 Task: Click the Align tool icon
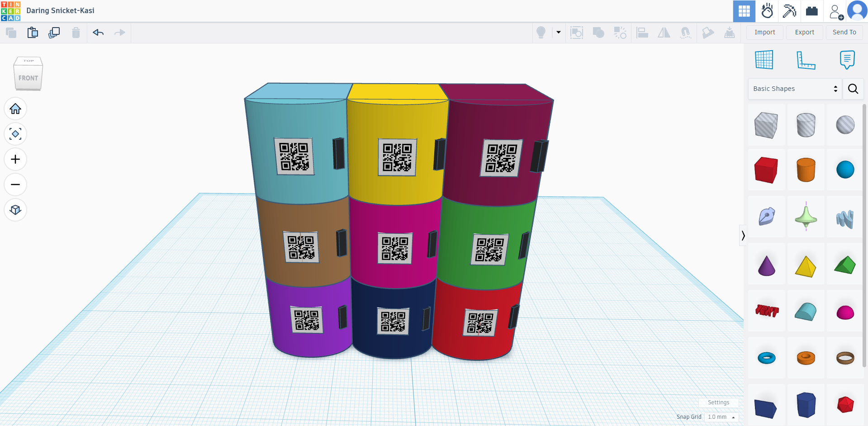point(642,33)
